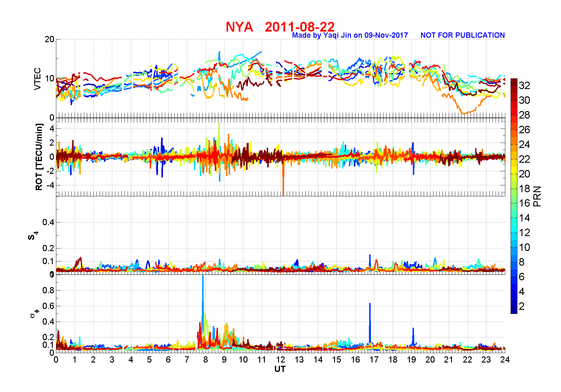The image size is (561, 392).
Task: Click ROT axis tick label 4
Action: pyautogui.click(x=52, y=129)
